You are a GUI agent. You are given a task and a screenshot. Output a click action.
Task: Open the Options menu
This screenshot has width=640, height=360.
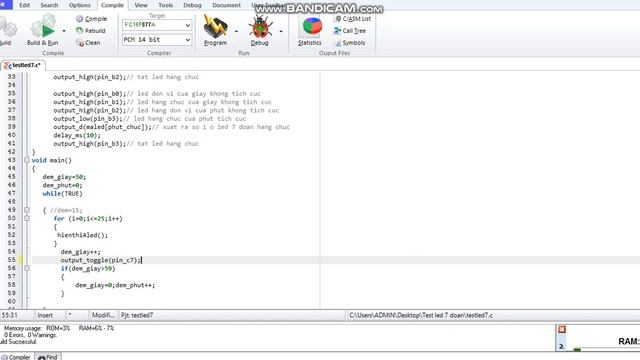click(x=80, y=5)
